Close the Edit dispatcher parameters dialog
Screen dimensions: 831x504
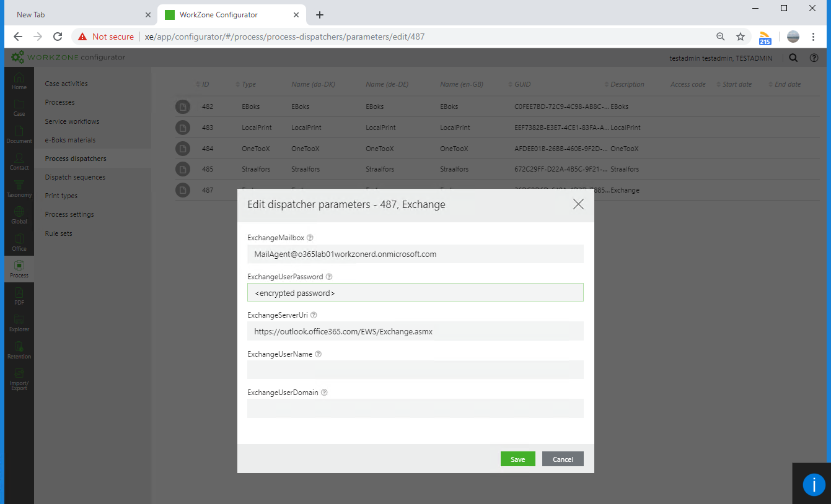point(578,204)
